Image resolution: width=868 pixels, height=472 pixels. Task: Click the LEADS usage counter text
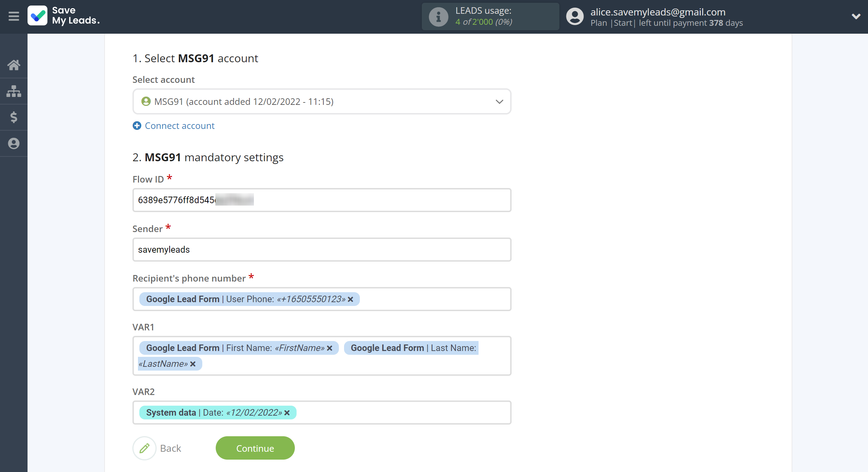coord(484,22)
